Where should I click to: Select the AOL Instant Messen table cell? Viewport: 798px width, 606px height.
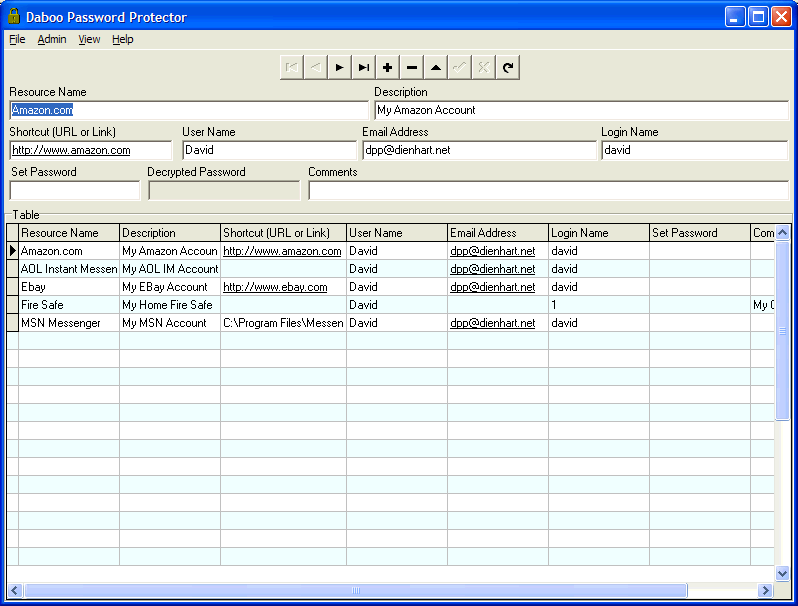pos(69,269)
